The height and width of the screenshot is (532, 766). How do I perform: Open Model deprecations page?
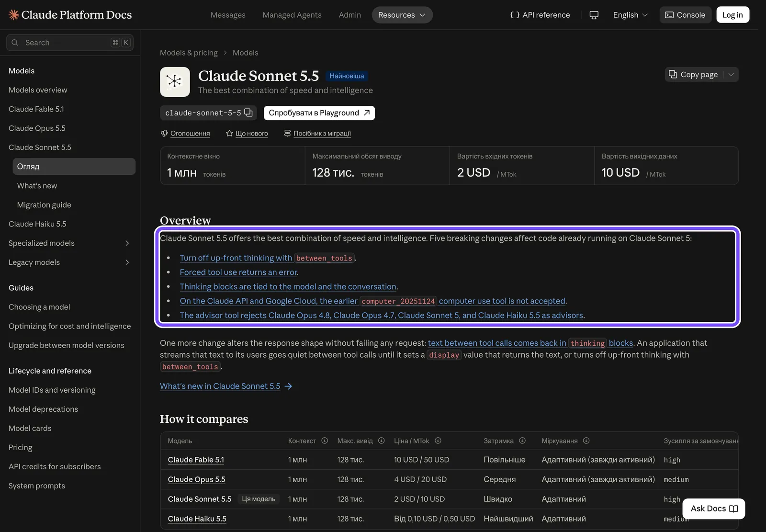click(x=43, y=409)
